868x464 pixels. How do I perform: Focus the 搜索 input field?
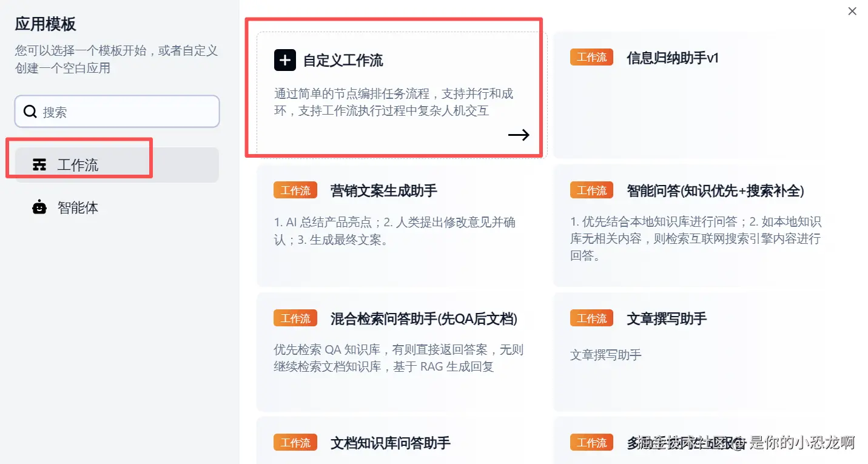coord(117,112)
